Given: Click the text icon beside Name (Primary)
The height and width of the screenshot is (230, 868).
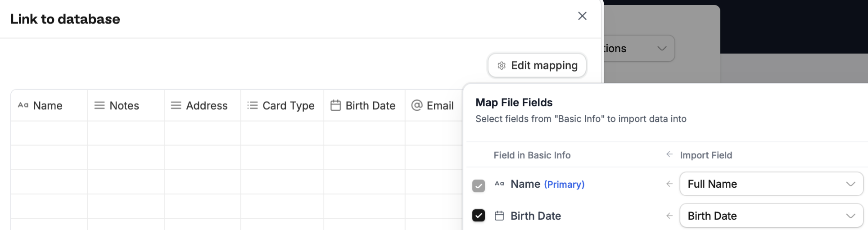Looking at the screenshot, I should [499, 184].
